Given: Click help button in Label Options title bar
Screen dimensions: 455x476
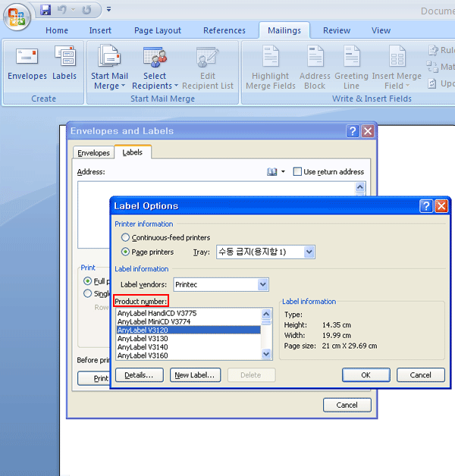Looking at the screenshot, I should pyautogui.click(x=426, y=206).
